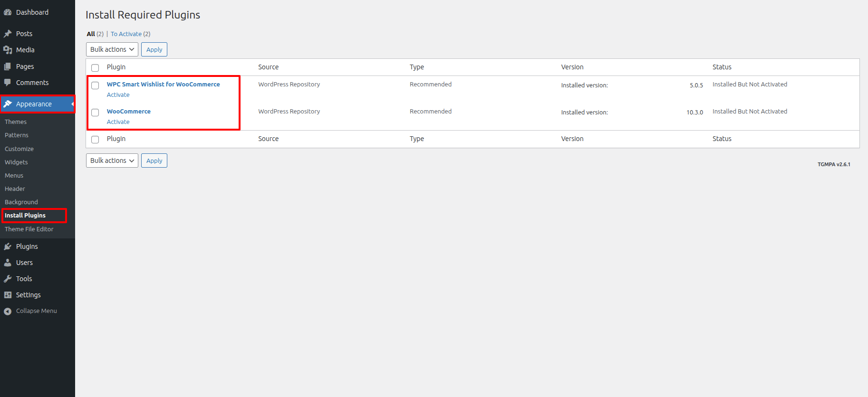This screenshot has width=868, height=397.
Task: Toggle select-all checkbox in table header
Action: pyautogui.click(x=95, y=68)
